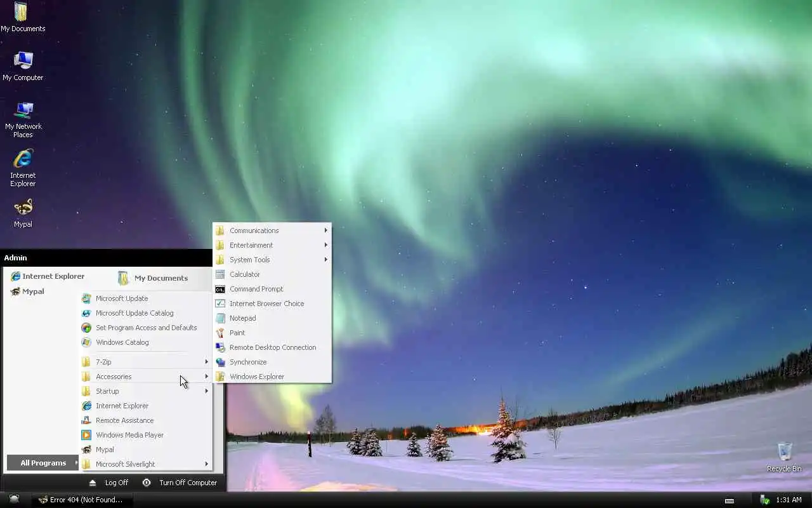Viewport: 812px width, 508px height.
Task: Click the Microsoft Update icon
Action: pyautogui.click(x=86, y=298)
